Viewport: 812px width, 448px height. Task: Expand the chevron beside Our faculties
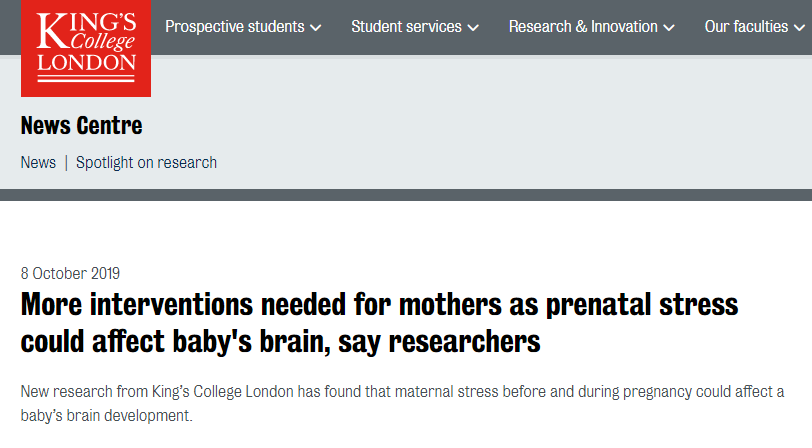[799, 27]
